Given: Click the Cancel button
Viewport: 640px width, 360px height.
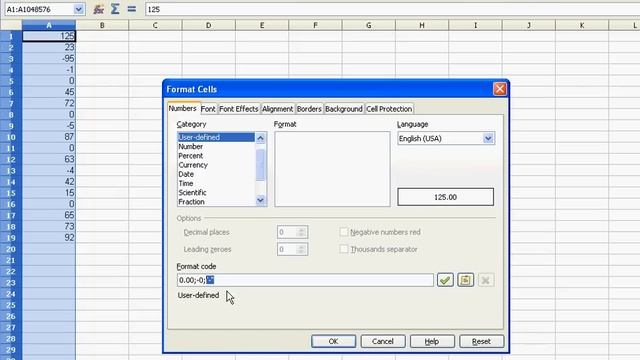Looking at the screenshot, I should point(382,341).
